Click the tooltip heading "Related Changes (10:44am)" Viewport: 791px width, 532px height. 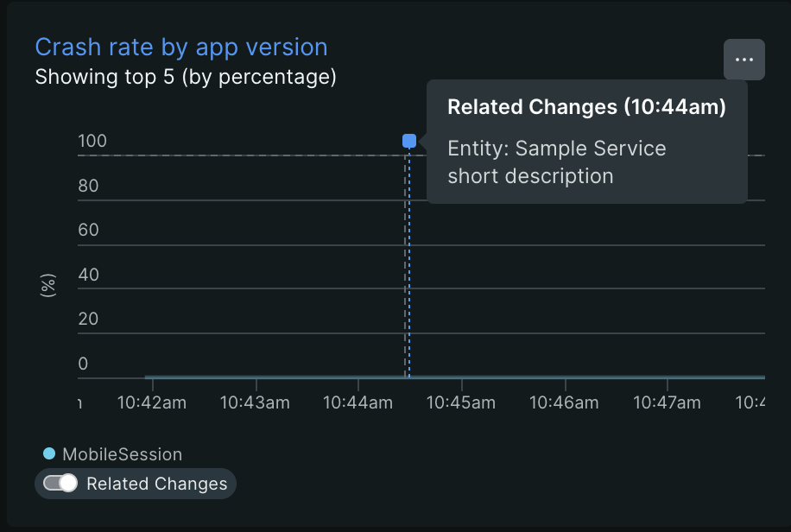(x=586, y=107)
